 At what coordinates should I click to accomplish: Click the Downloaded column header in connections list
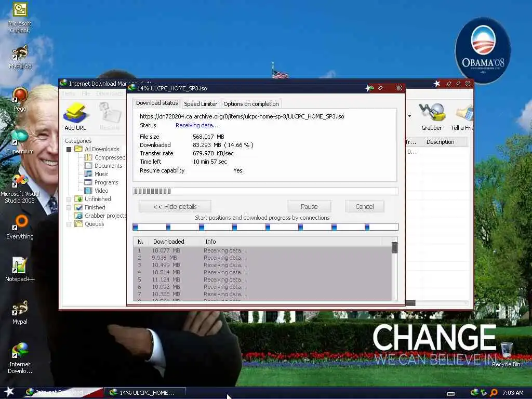[x=169, y=242]
